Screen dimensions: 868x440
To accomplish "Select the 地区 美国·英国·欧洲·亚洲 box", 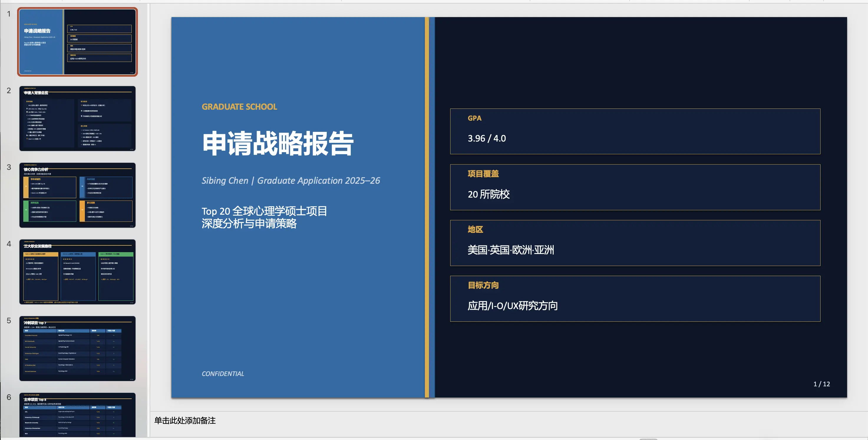I will [635, 243].
